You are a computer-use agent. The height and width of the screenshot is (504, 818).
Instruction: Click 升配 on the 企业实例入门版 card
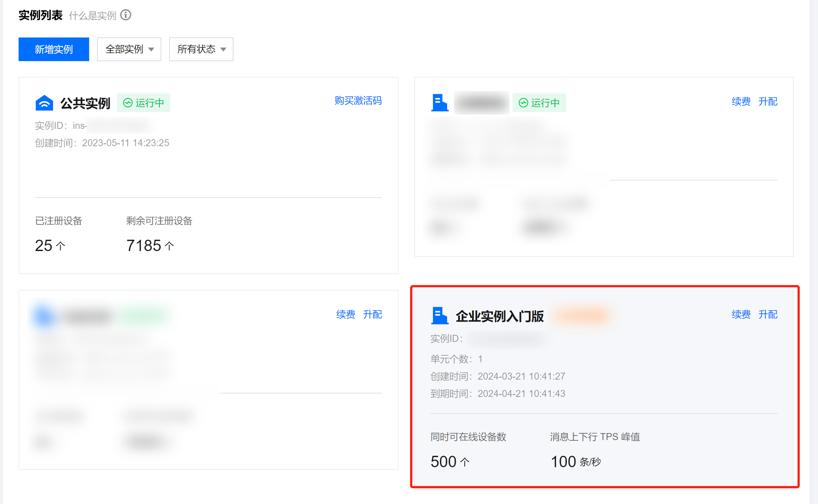(x=768, y=314)
